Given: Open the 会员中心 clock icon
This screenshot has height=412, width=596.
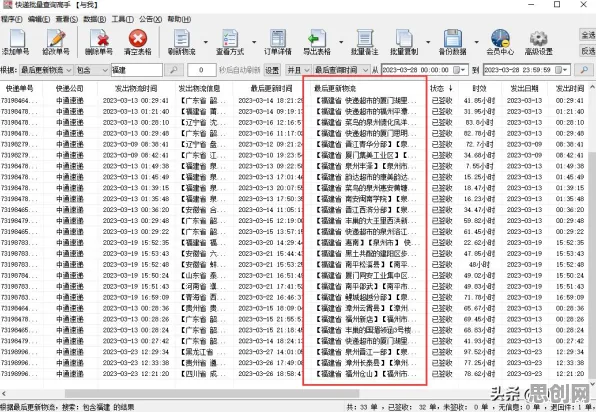Looking at the screenshot, I should click(500, 42).
